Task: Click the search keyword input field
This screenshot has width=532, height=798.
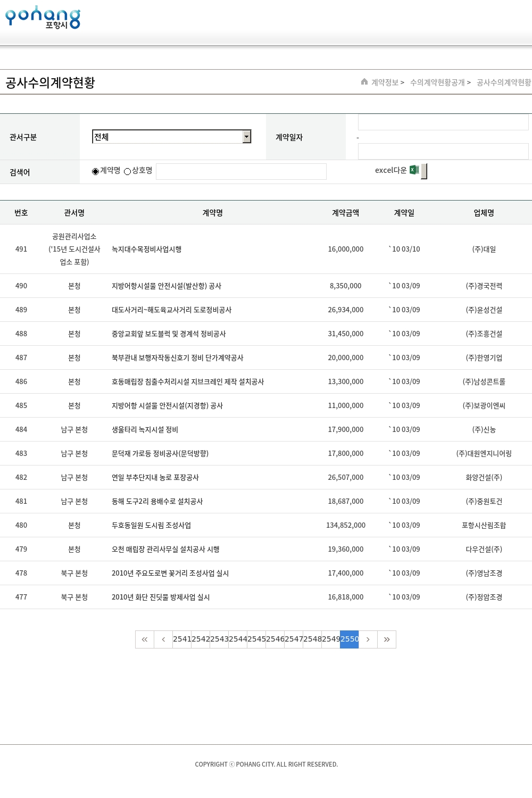Action: pyautogui.click(x=241, y=171)
